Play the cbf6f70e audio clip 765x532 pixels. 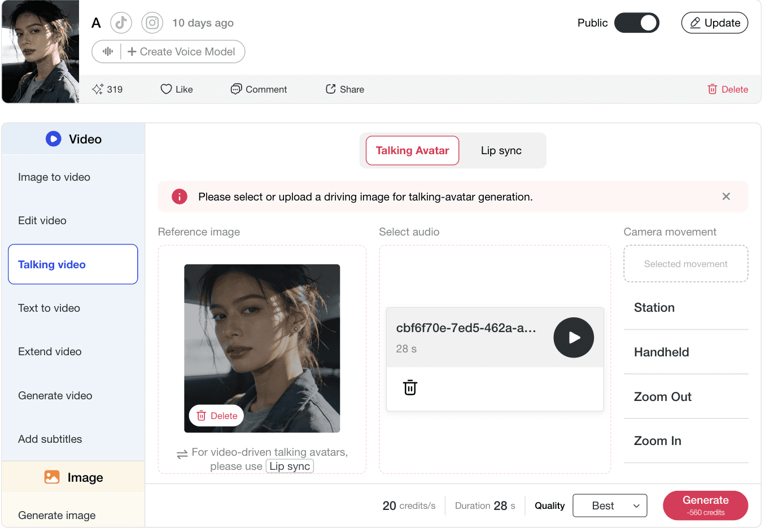[x=574, y=338]
